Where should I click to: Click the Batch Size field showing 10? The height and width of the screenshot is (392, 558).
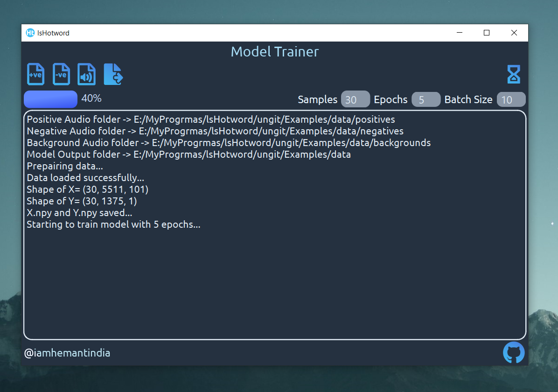tap(511, 99)
